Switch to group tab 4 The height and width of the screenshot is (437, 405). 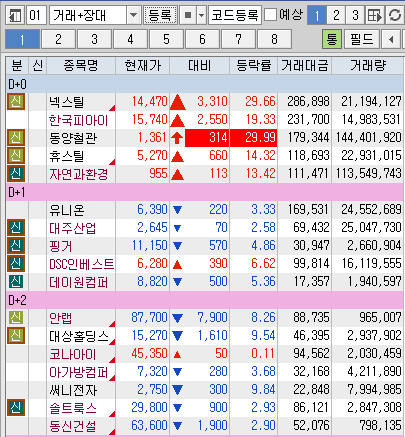(130, 39)
